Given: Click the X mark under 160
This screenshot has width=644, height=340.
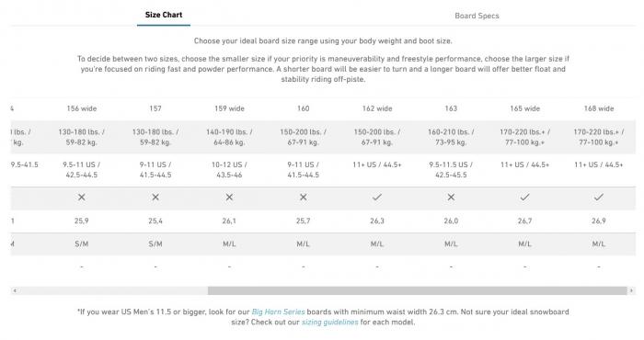Looking at the screenshot, I should (303, 198).
